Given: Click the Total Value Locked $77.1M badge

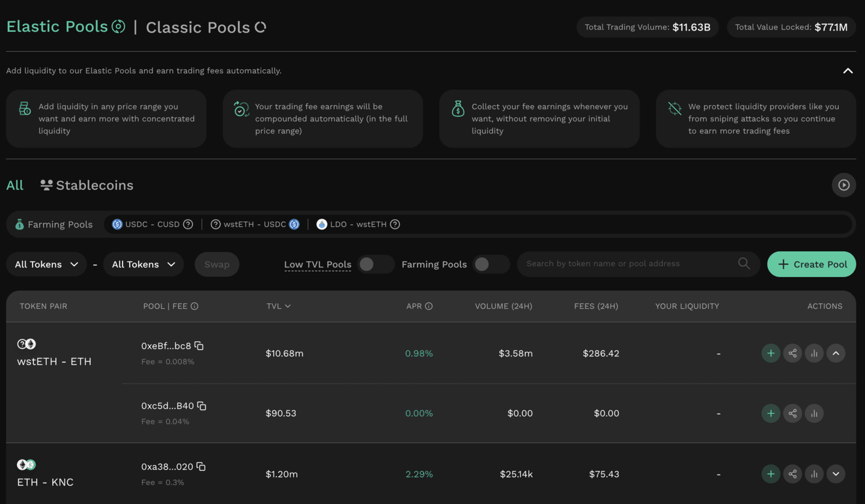Looking at the screenshot, I should (x=791, y=27).
